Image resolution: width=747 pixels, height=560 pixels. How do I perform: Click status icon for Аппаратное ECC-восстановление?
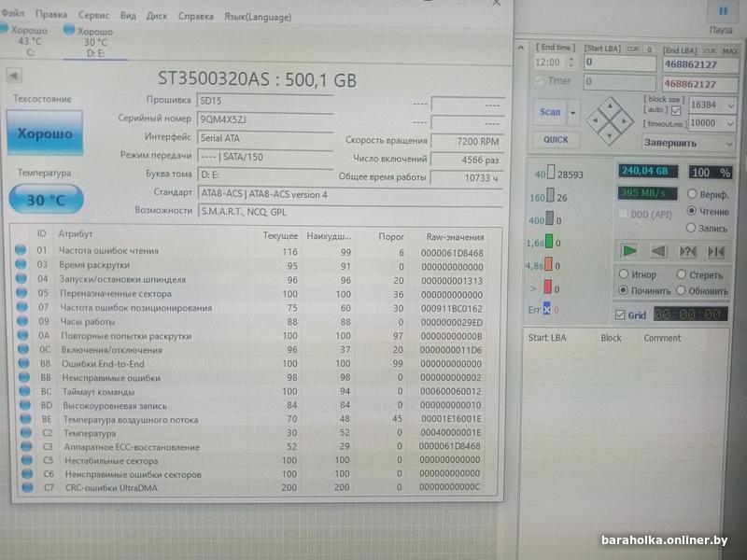pyautogui.click(x=27, y=447)
